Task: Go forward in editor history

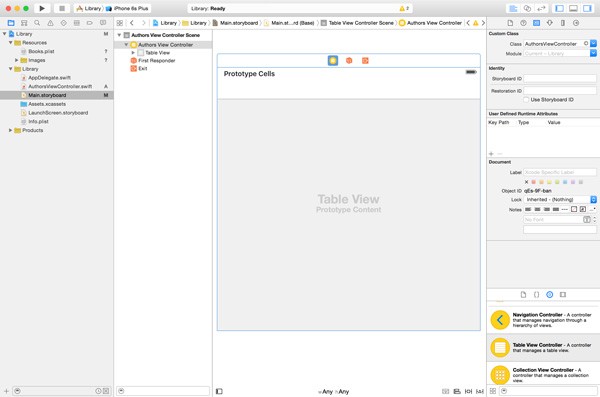Action: 143,23
